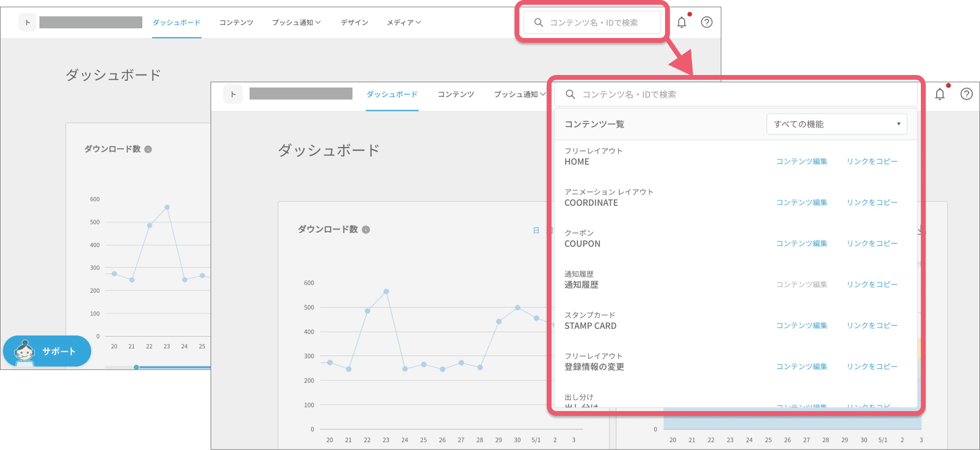Click the search magnifier icon in the back window
The height and width of the screenshot is (450, 980).
(x=539, y=23)
